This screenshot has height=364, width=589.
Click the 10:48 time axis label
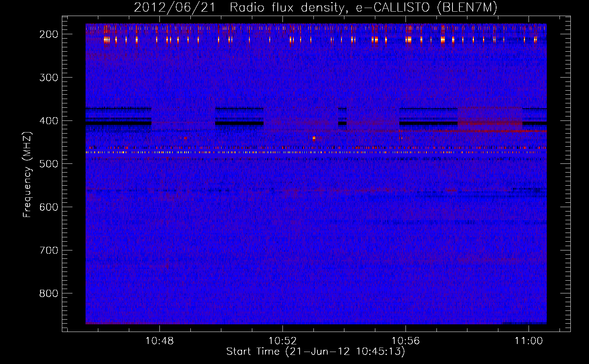(160, 341)
